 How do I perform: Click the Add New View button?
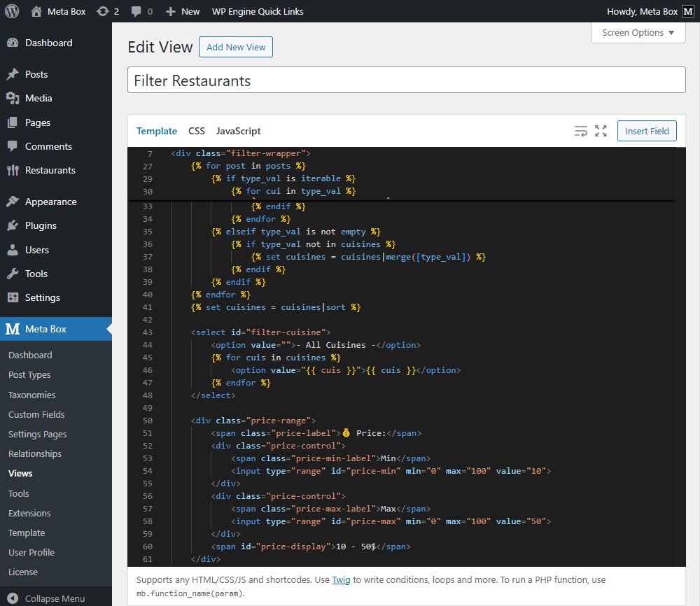(236, 47)
